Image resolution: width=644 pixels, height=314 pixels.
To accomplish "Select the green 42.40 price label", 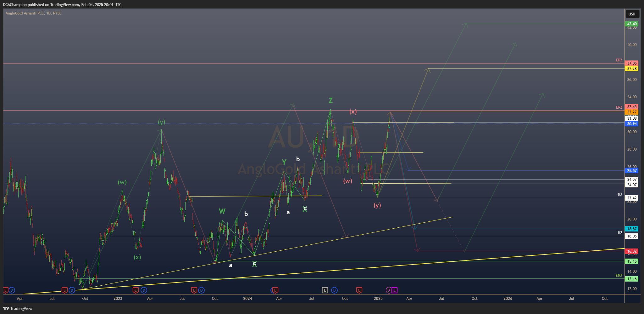I will coord(632,24).
